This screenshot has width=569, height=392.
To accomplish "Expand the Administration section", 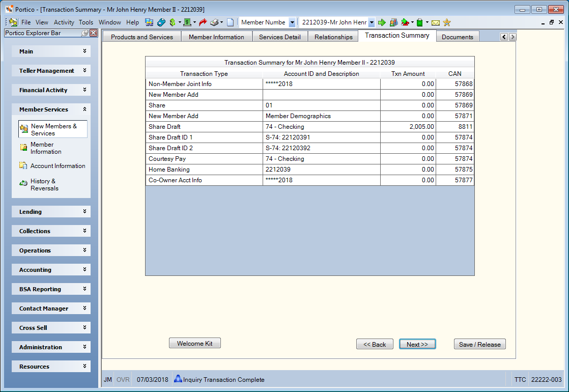I will coord(51,347).
